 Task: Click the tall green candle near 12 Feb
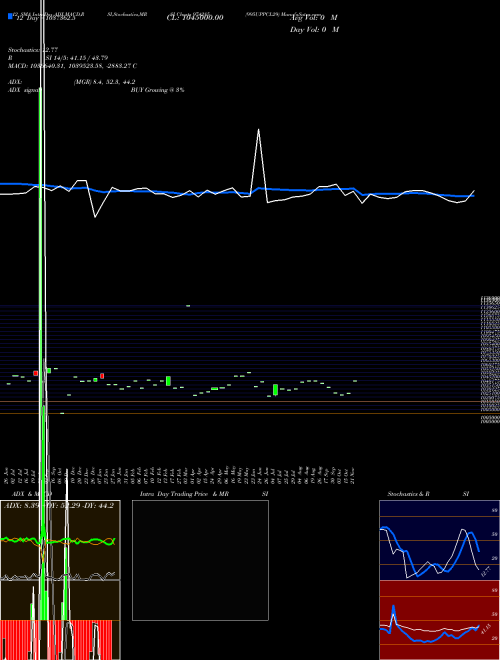(x=168, y=381)
